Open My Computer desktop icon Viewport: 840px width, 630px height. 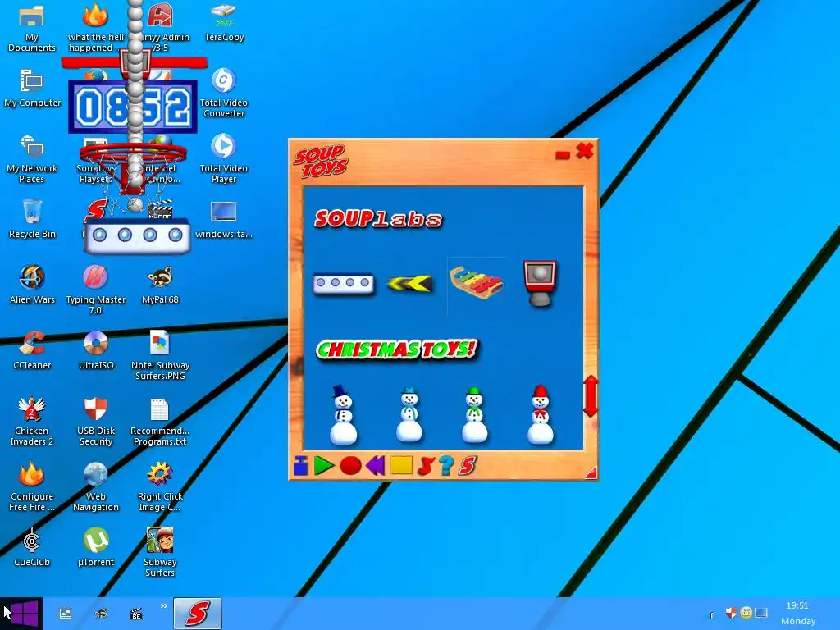point(32,89)
